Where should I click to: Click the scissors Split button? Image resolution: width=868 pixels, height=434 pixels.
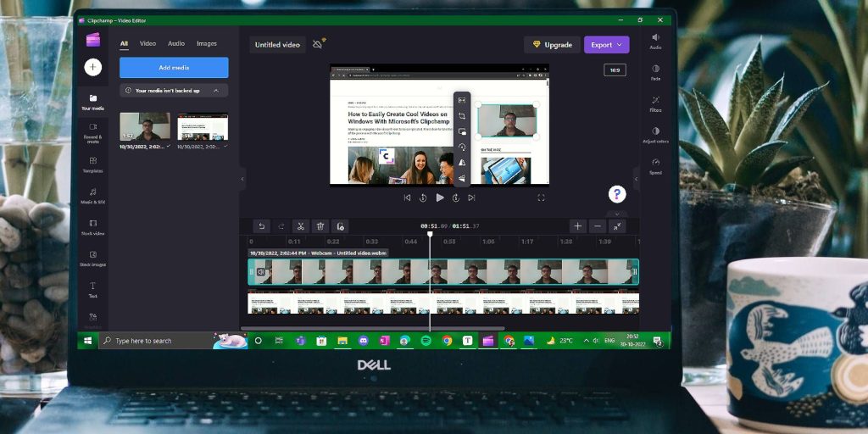(x=301, y=225)
